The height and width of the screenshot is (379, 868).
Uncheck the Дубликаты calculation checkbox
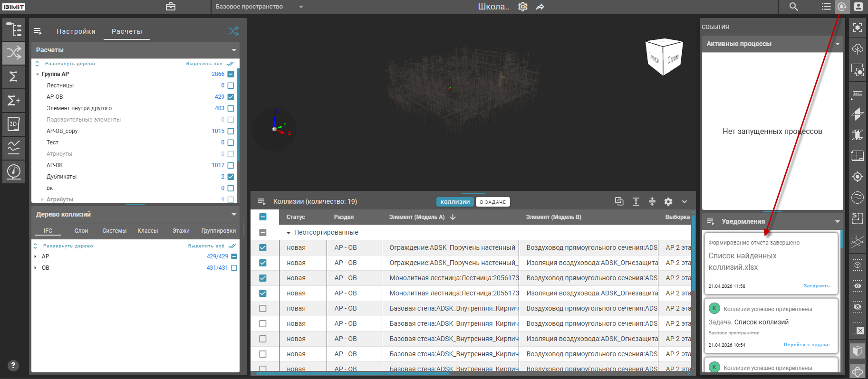click(231, 177)
